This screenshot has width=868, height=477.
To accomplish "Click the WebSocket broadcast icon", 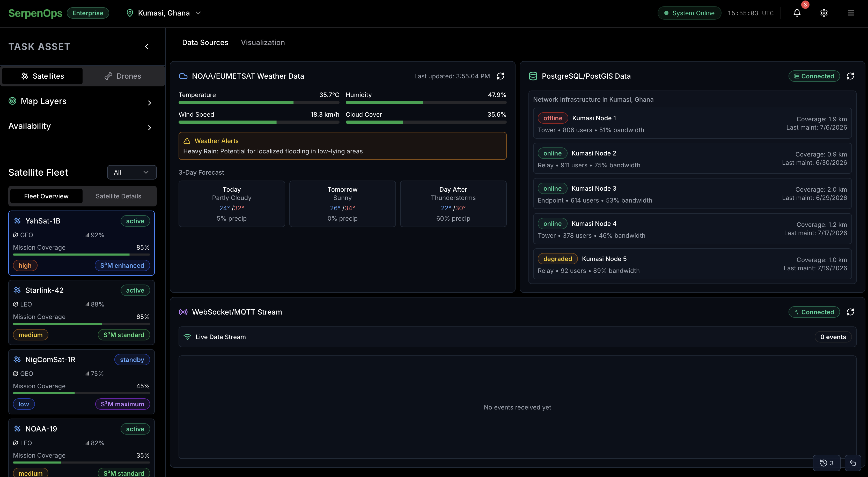I will [x=183, y=312].
